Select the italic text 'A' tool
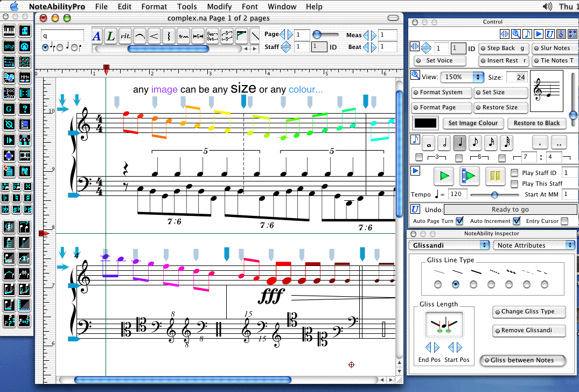 coord(97,36)
